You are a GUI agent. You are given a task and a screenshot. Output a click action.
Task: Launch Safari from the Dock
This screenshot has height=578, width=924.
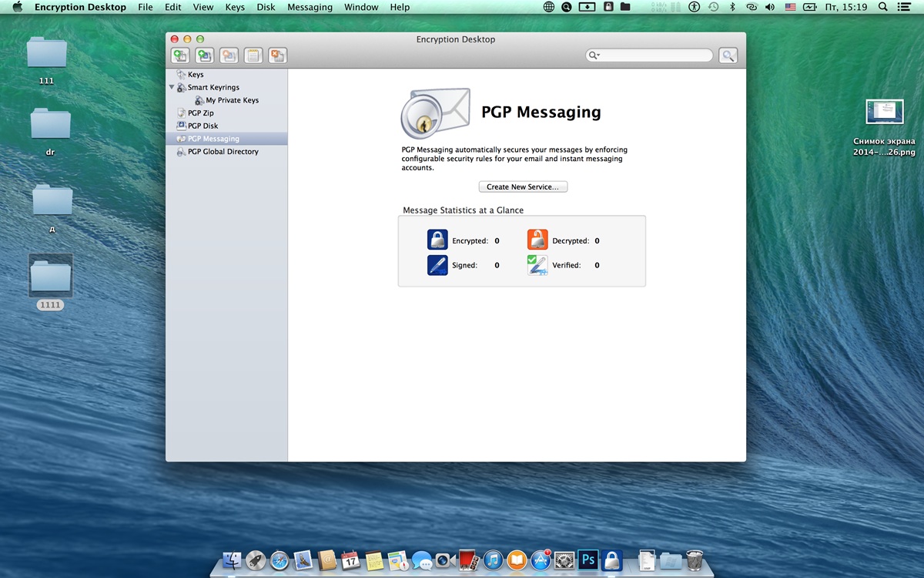pyautogui.click(x=280, y=560)
